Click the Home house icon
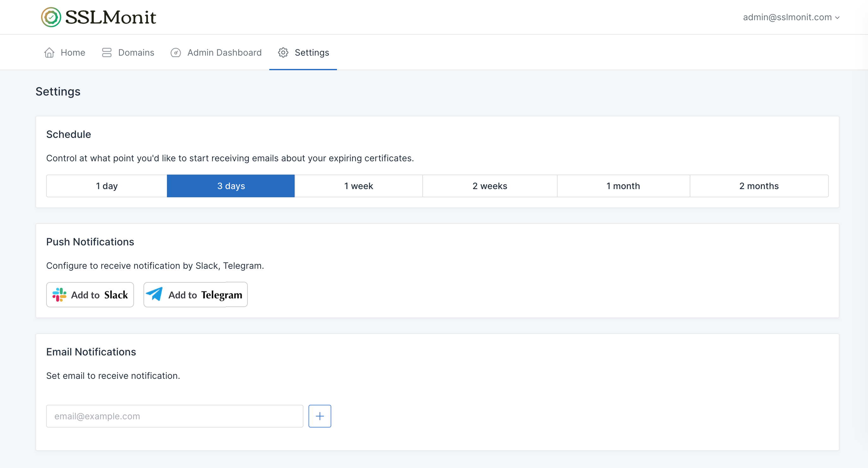 [49, 52]
